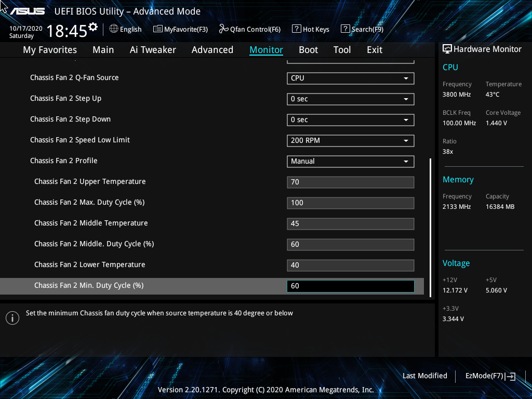Edit Chassis Fan 2 Min. Duty Cycle field
Screen dimensions: 532x399
point(351,286)
